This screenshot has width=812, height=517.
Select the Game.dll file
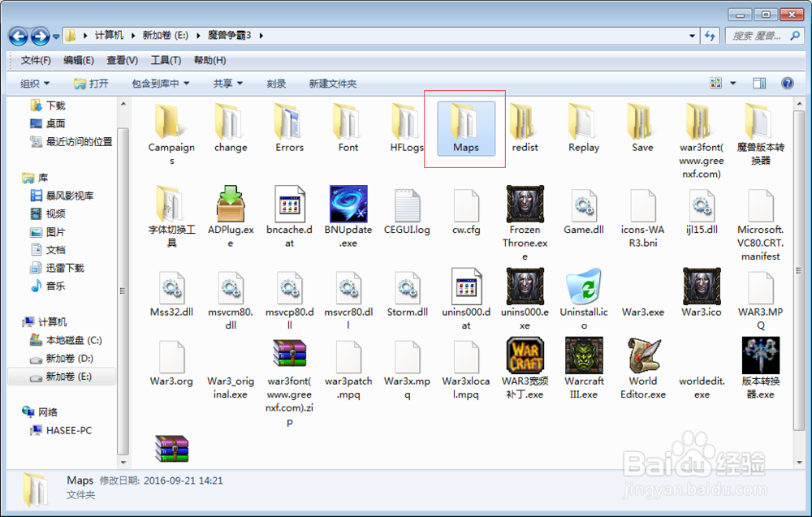point(584,212)
